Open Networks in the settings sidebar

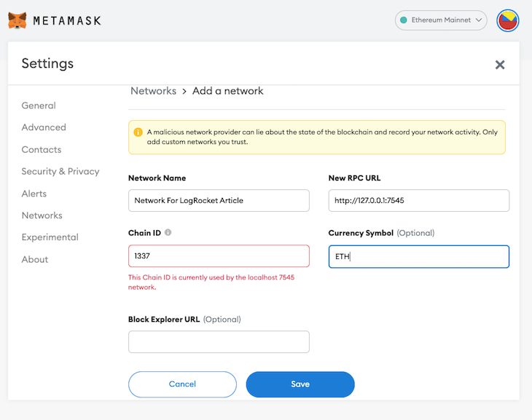pyautogui.click(x=42, y=215)
